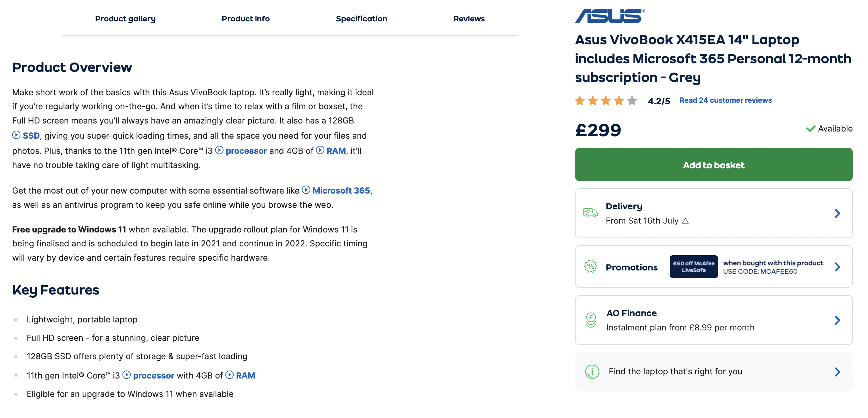The image size is (868, 418).
Task: Click the £60 off McAfee LiveSafe badge
Action: pyautogui.click(x=693, y=267)
